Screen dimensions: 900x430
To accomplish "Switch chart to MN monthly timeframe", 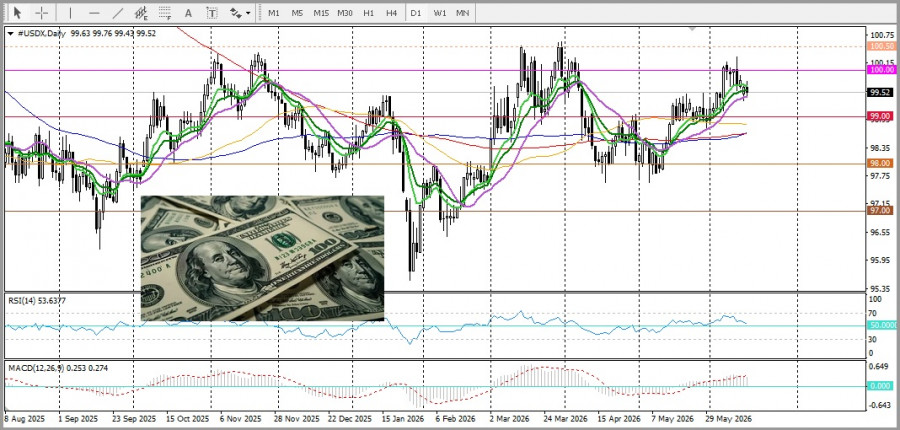I will point(462,12).
